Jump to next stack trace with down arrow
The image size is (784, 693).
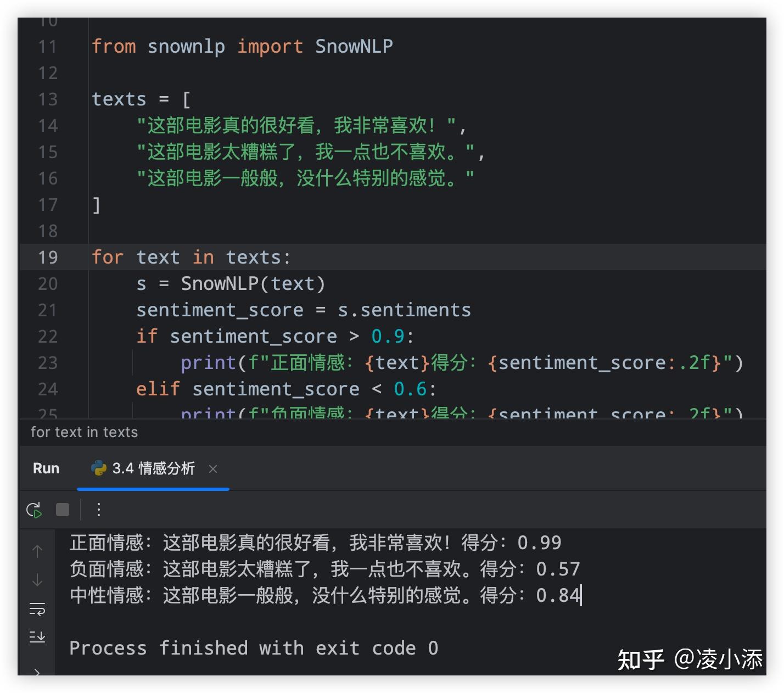click(x=37, y=579)
